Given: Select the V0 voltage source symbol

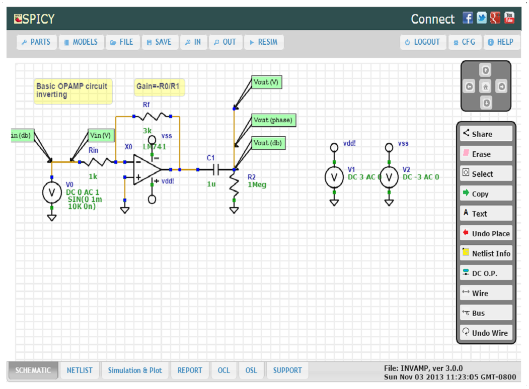Looking at the screenshot, I should tap(52, 193).
